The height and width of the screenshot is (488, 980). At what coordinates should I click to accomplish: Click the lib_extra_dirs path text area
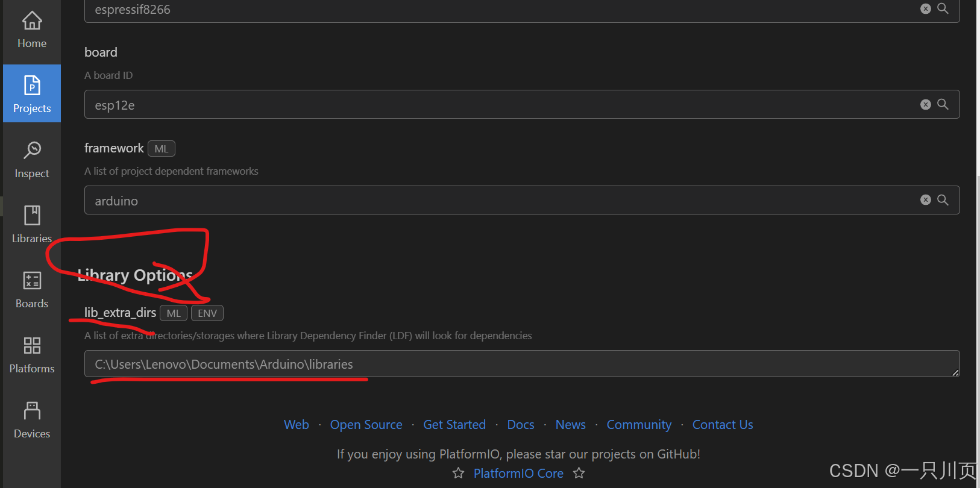(522, 364)
